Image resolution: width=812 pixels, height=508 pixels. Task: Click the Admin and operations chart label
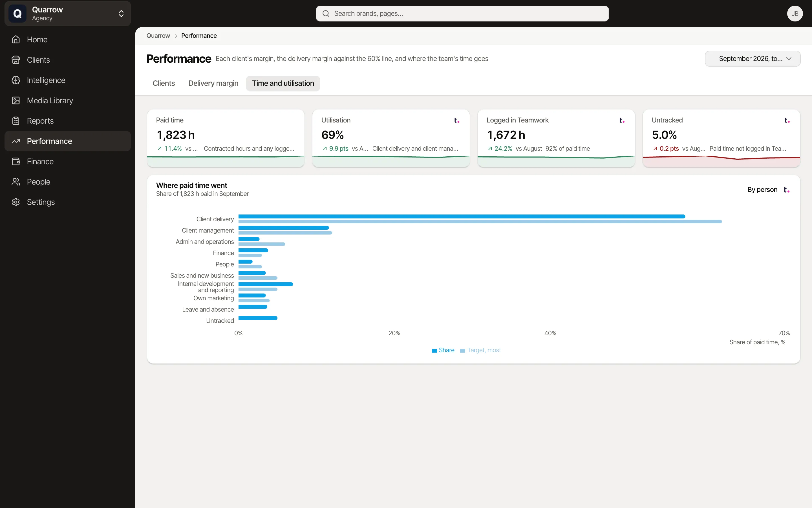coord(205,242)
